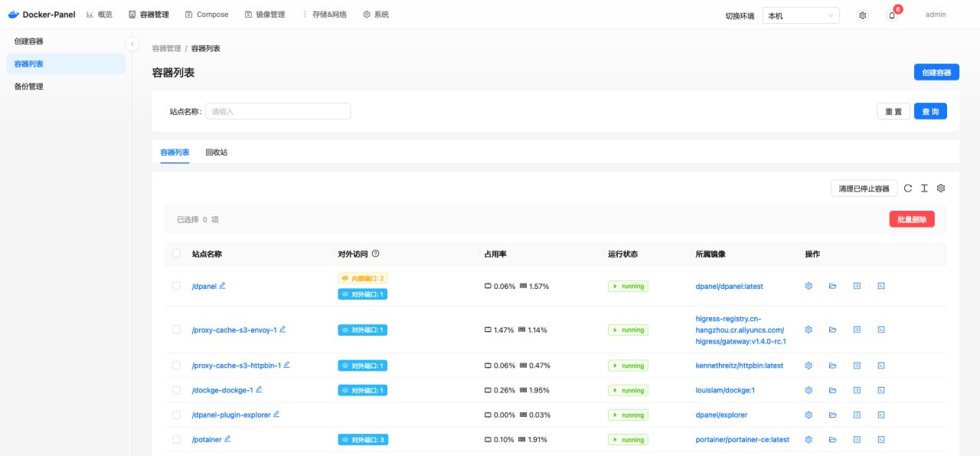Open folder icon for /proxy-cache-s3-envoy-1
980x456 pixels.
pyautogui.click(x=832, y=330)
